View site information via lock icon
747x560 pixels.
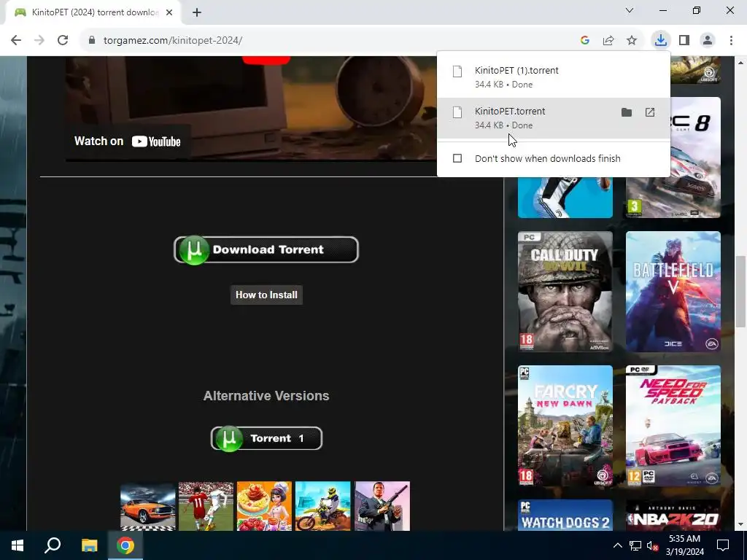coord(92,41)
